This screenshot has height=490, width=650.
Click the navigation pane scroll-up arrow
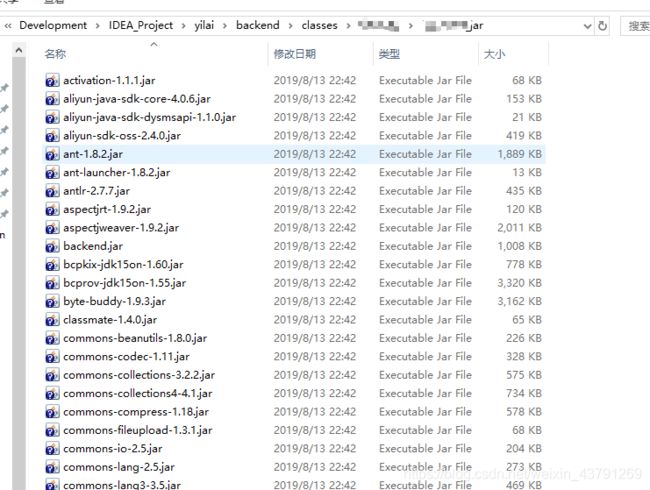[x=19, y=51]
